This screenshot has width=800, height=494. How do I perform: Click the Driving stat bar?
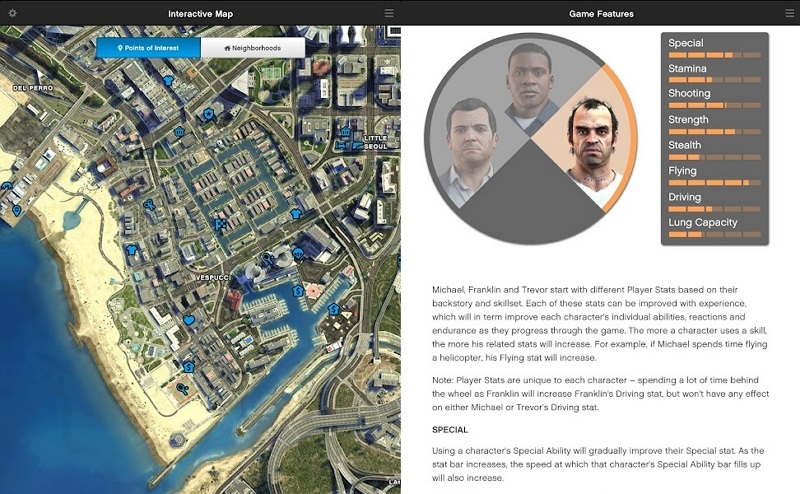[714, 209]
